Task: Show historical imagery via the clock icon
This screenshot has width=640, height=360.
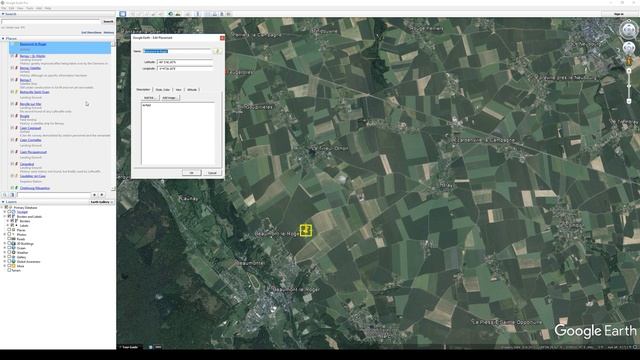Action: (171, 14)
